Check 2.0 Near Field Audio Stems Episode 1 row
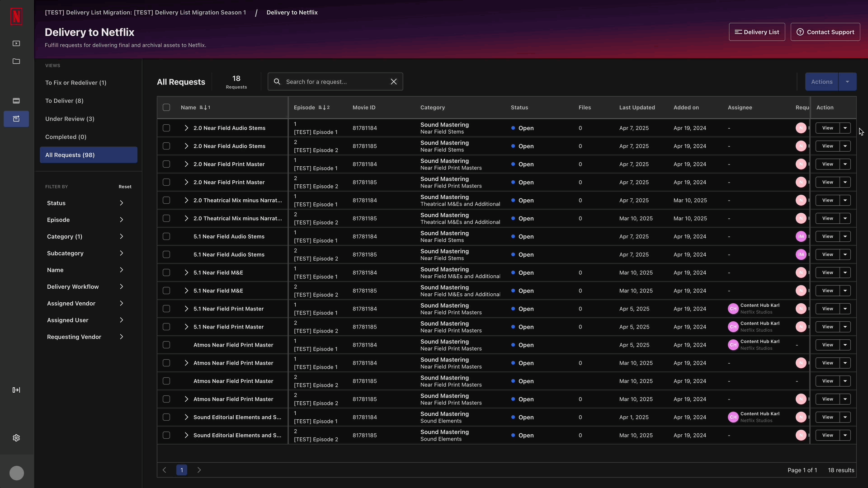 pyautogui.click(x=166, y=128)
